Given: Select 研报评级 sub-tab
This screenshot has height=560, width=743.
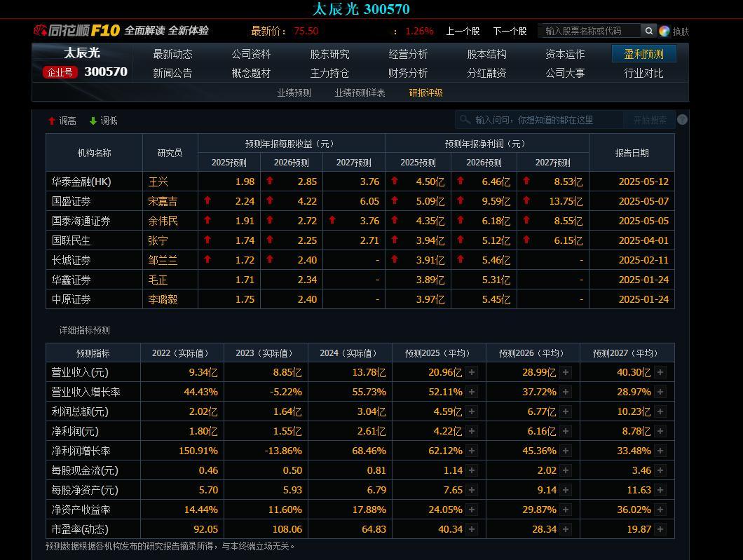Looking at the screenshot, I should click(425, 93).
